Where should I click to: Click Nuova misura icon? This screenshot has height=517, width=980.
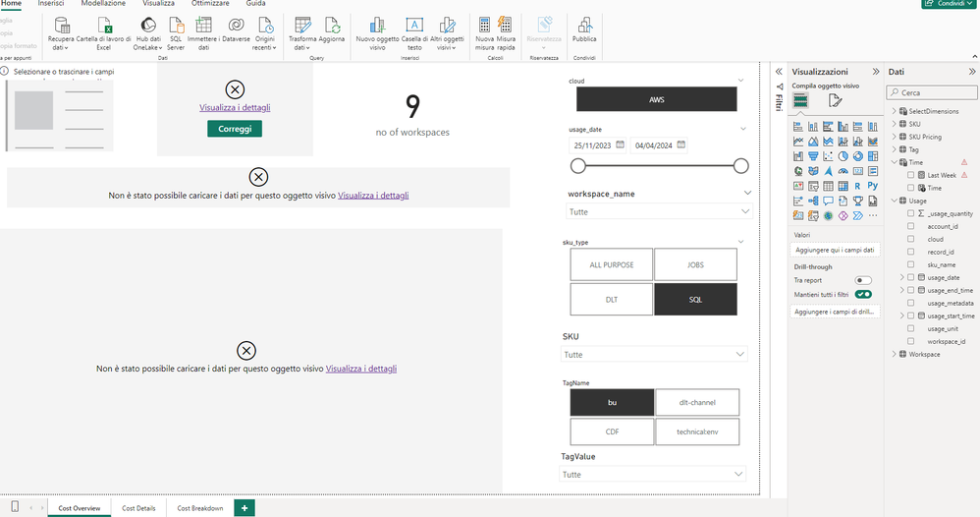(484, 27)
